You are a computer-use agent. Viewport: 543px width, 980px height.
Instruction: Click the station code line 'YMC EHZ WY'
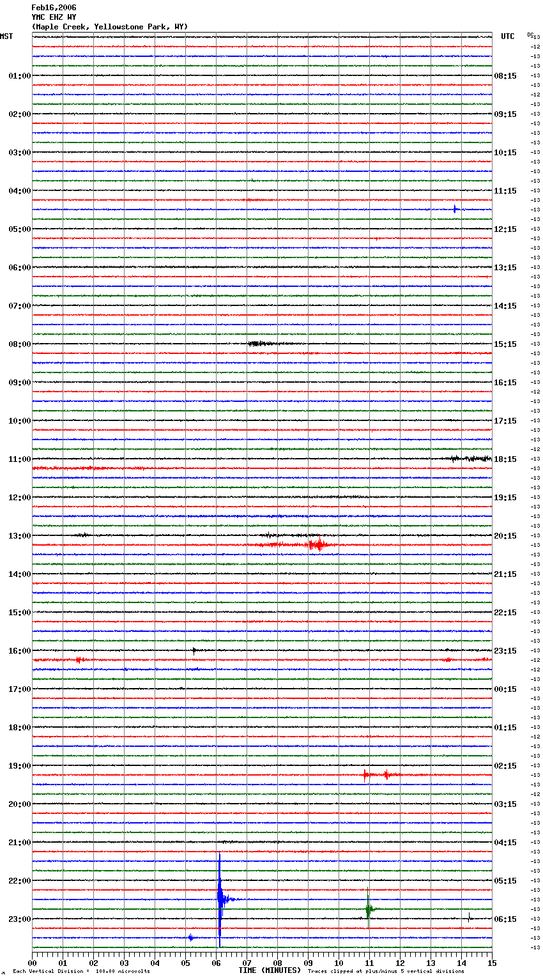pos(54,17)
